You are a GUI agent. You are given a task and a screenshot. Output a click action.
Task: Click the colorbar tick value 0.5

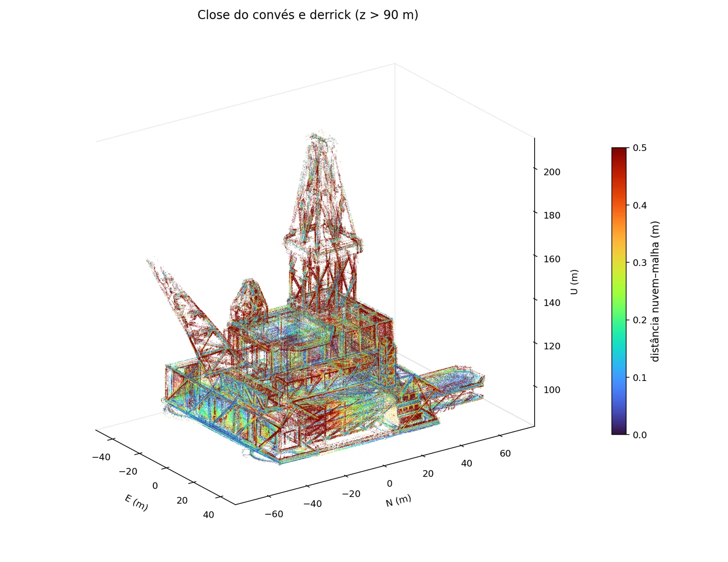click(639, 148)
